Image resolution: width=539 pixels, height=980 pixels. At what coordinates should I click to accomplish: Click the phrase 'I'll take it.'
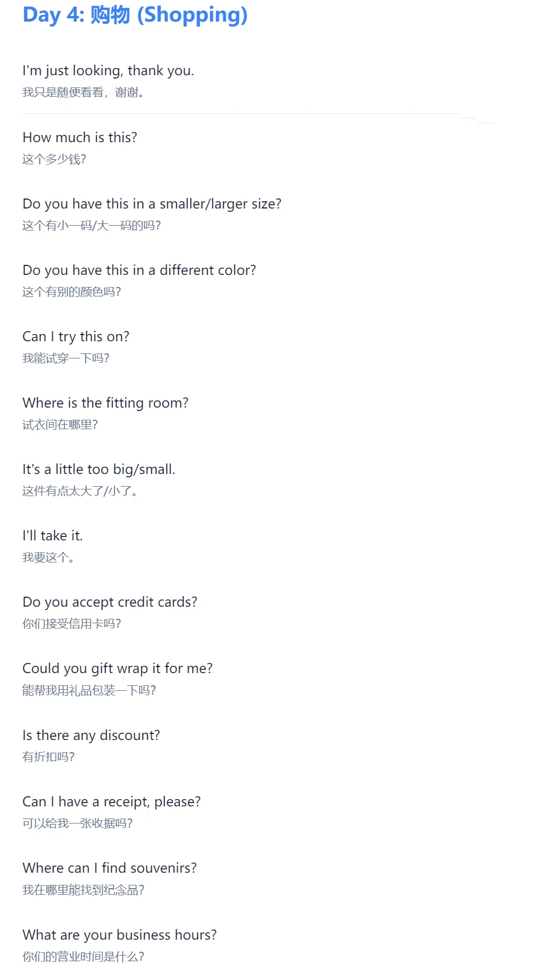53,535
